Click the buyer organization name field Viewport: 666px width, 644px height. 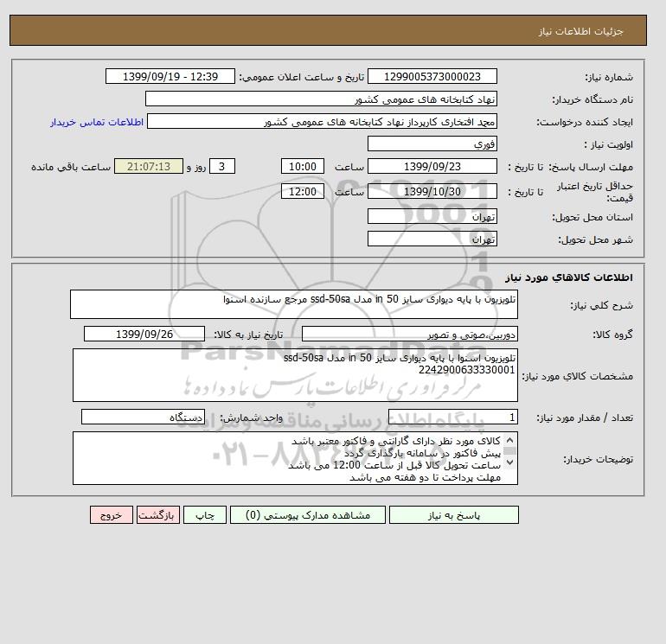click(321, 99)
